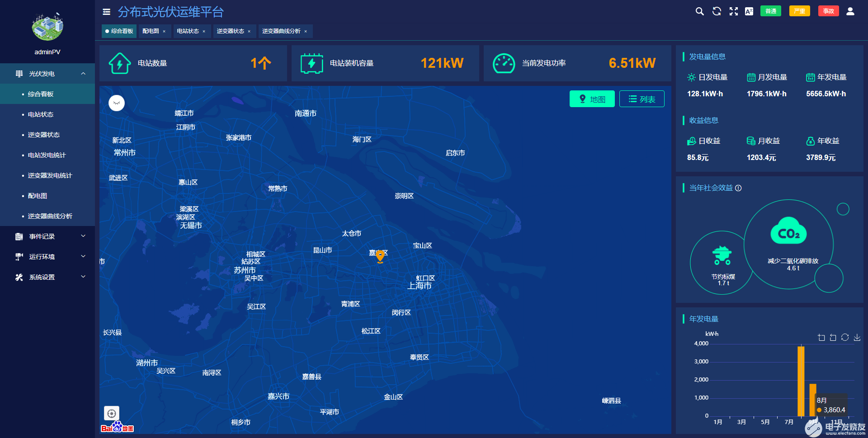Close the 配电图 tab
Image resolution: width=868 pixels, height=438 pixels.
(164, 32)
